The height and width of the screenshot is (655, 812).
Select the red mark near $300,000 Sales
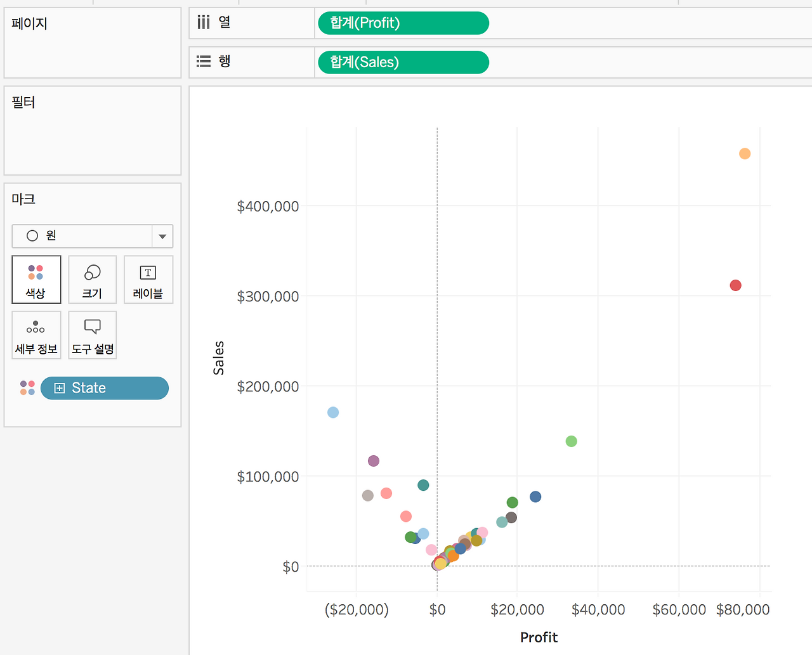click(735, 285)
